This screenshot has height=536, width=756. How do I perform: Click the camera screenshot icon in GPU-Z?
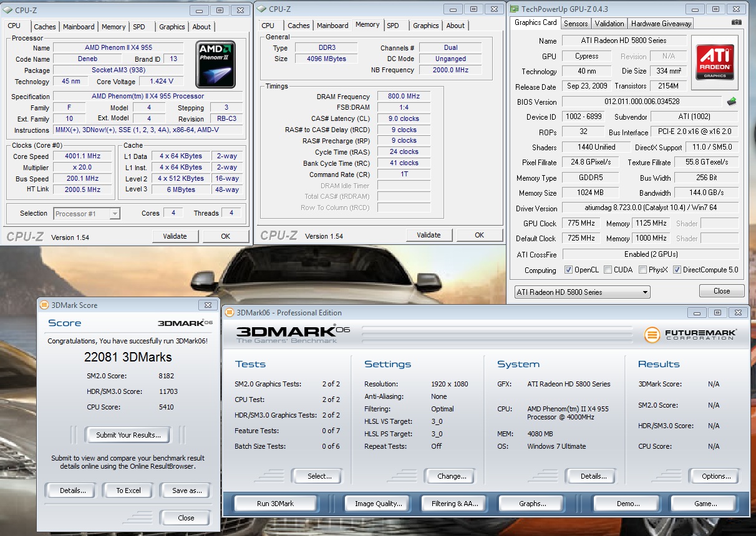click(737, 22)
